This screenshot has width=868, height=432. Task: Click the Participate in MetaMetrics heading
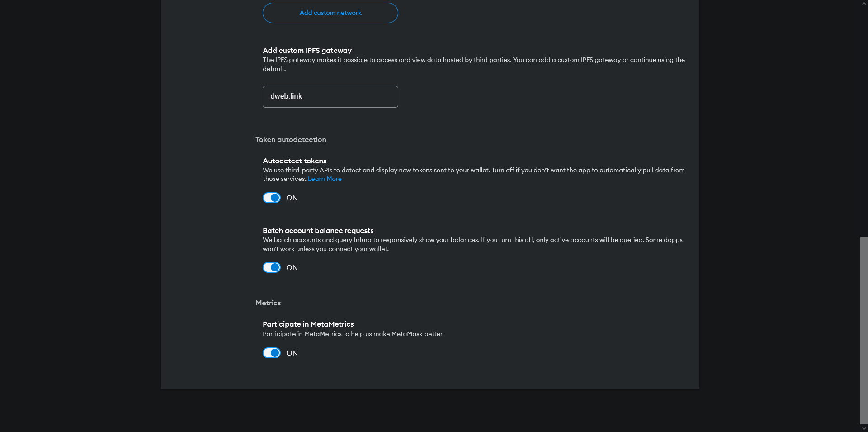tap(308, 324)
